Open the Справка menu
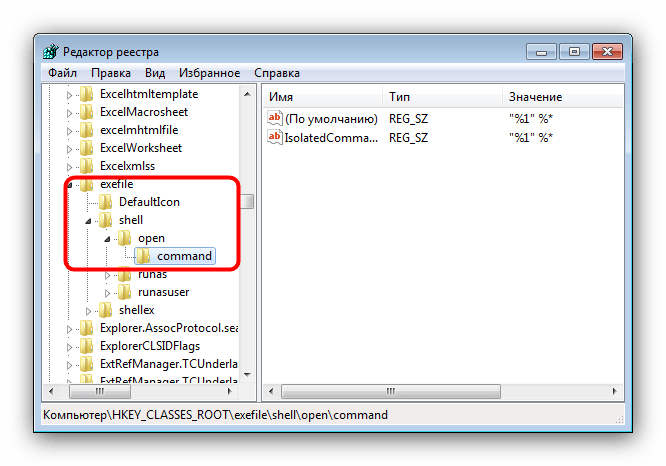 pyautogui.click(x=277, y=73)
